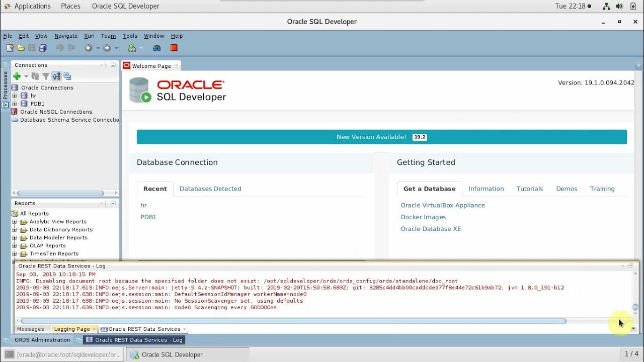Click the New file toolbar icon
The width and height of the screenshot is (644, 362).
point(10,48)
